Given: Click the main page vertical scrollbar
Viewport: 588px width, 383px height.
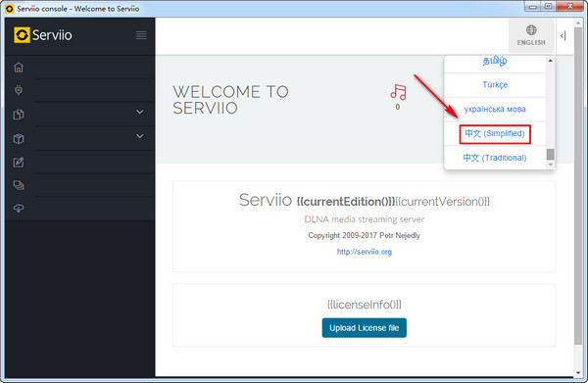Looking at the screenshot, I should tap(578, 185).
